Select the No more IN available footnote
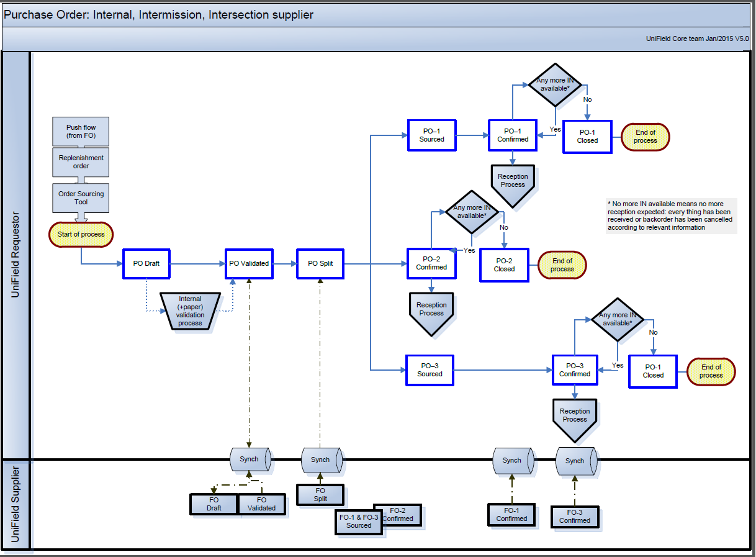This screenshot has height=557, width=756. 670,215
